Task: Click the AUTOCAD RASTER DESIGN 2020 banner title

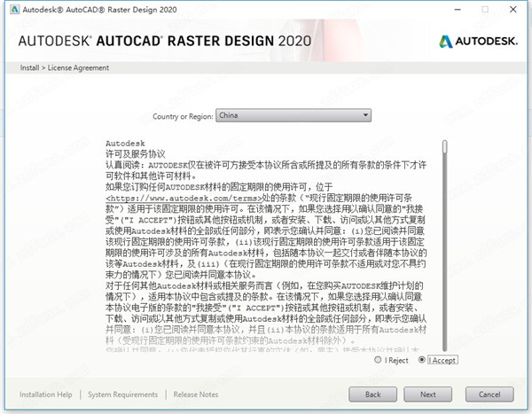Action: 165,41
